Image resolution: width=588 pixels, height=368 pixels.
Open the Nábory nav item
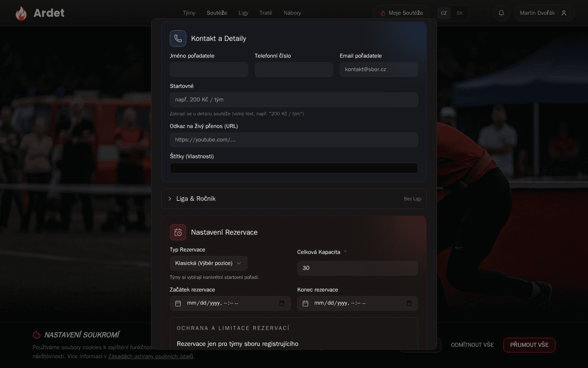click(x=292, y=13)
